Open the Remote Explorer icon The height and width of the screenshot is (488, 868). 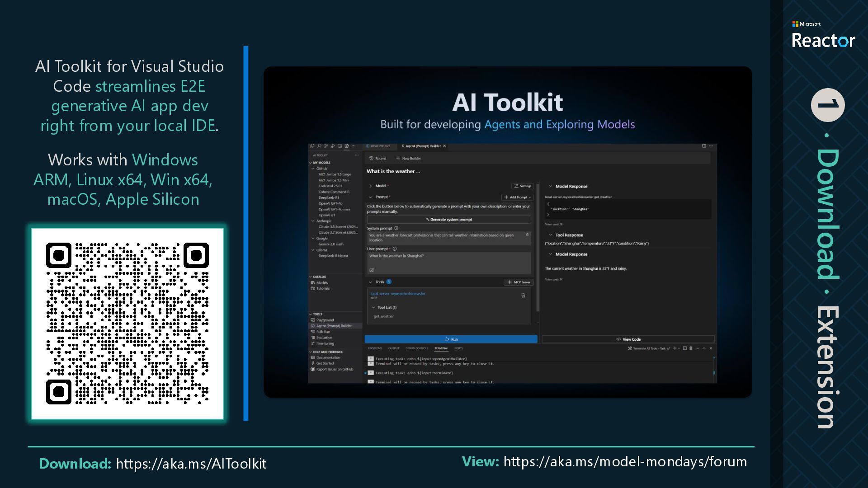pyautogui.click(x=340, y=146)
